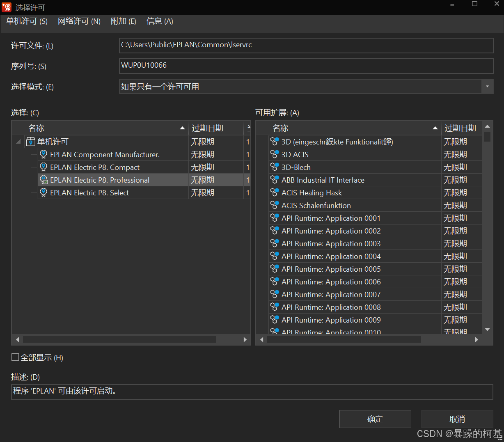Viewport: 504px width, 442px height.
Task: Click down arrow of extensions vertical scrollbar
Action: [x=487, y=329]
